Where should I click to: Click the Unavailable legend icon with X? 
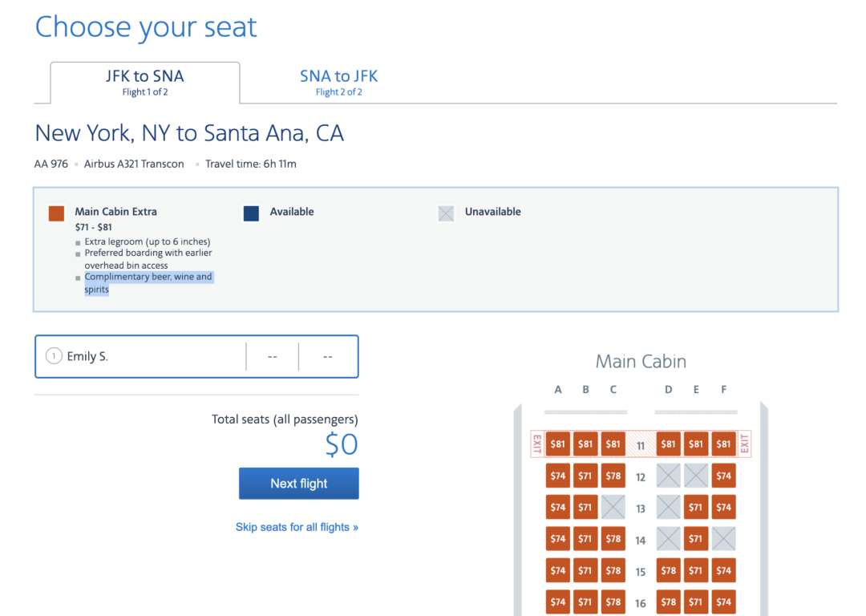446,213
